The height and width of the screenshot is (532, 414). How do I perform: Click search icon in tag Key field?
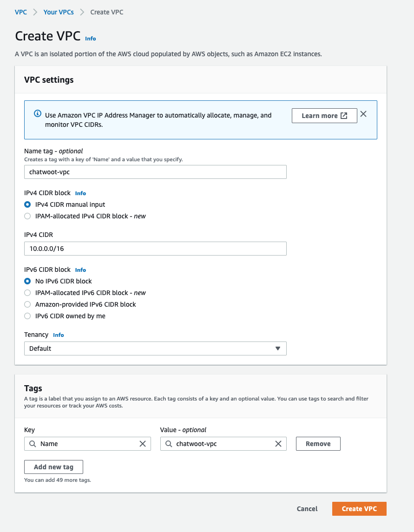click(33, 444)
